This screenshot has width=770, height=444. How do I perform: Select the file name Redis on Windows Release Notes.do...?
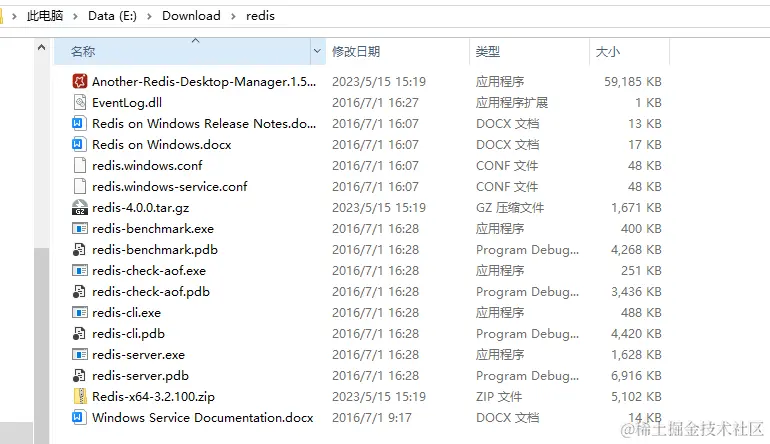[204, 123]
